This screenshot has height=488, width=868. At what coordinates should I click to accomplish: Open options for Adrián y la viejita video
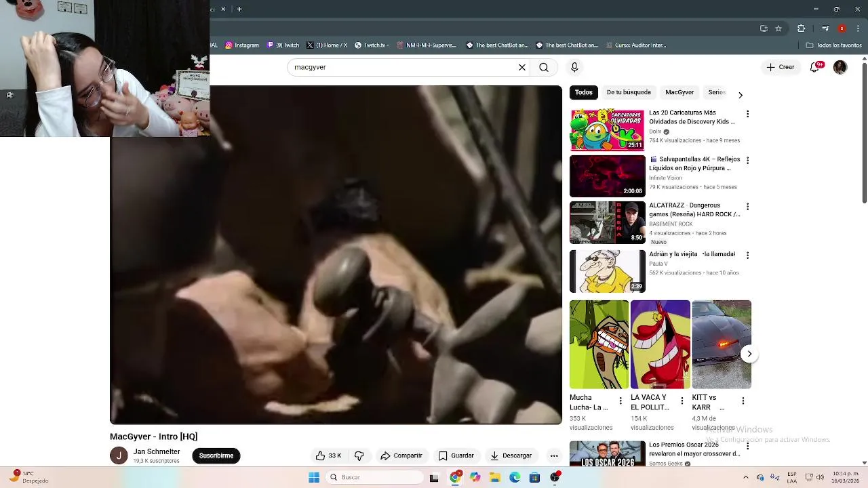pos(747,256)
